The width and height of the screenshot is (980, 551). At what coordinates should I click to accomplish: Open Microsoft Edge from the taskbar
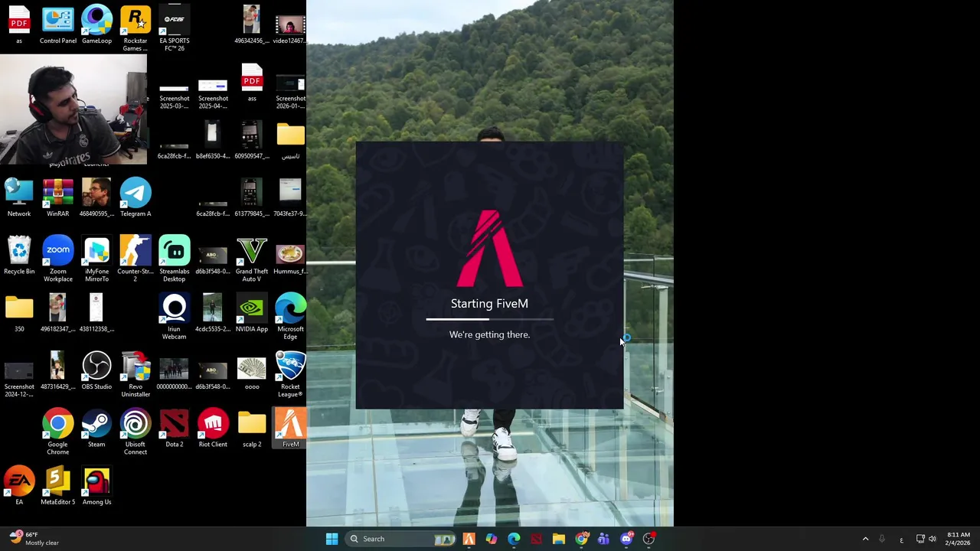[514, 539]
